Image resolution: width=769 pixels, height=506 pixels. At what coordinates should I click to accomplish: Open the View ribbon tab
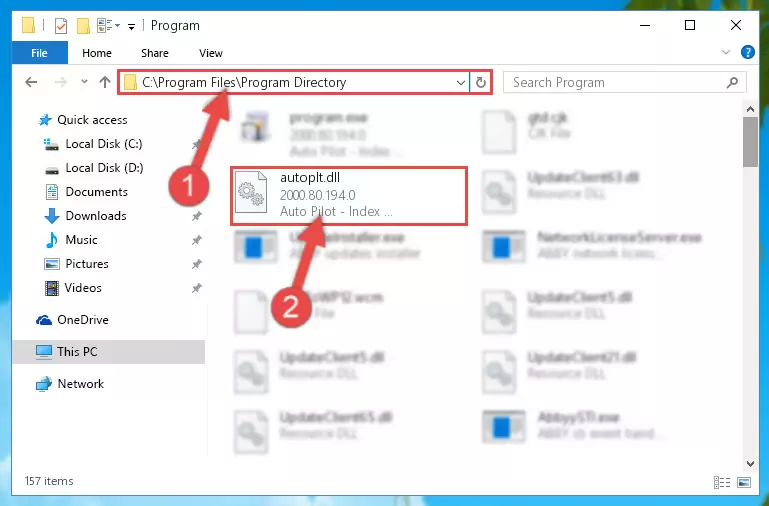click(x=210, y=53)
